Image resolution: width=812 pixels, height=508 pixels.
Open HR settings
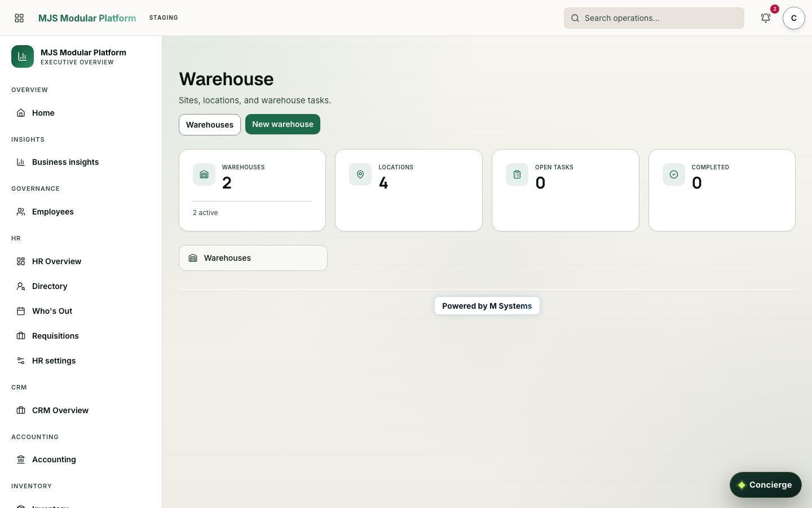tap(81, 361)
